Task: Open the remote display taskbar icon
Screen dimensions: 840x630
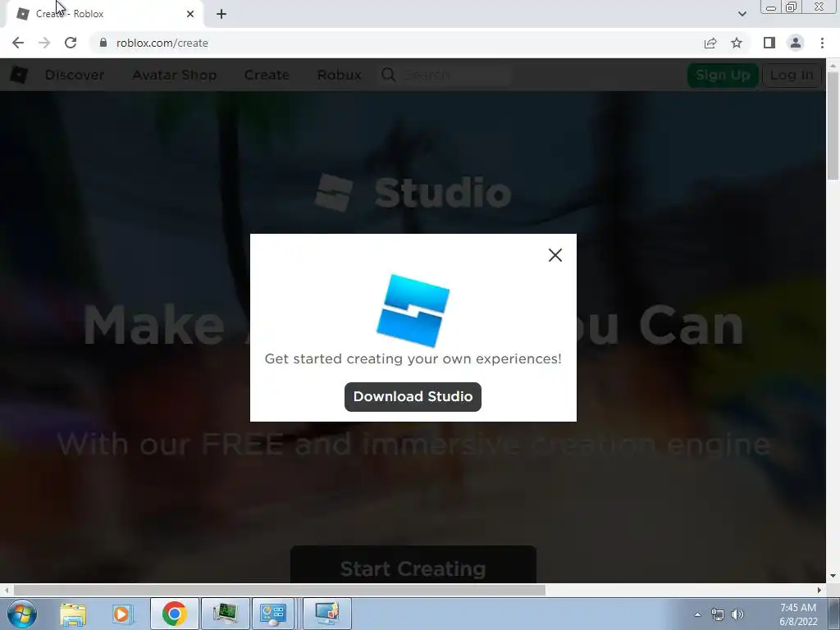Action: pyautogui.click(x=327, y=614)
